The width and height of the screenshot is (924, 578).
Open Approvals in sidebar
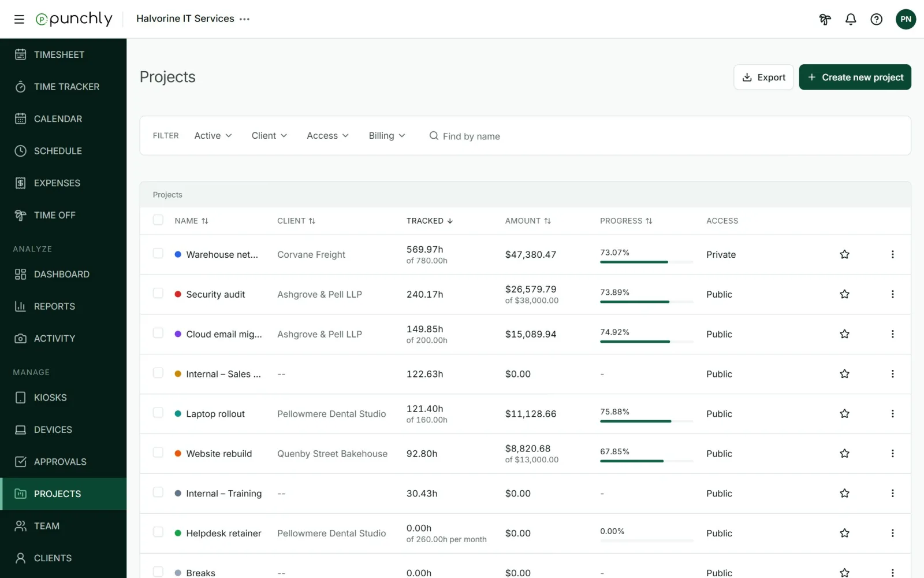coord(64,462)
